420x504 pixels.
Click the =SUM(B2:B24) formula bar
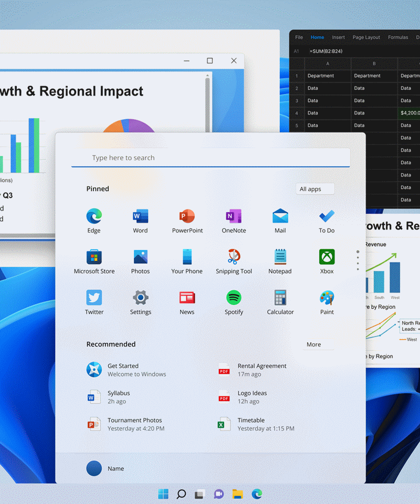pos(362,51)
